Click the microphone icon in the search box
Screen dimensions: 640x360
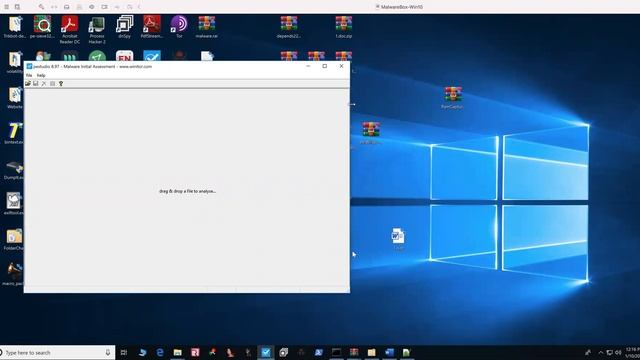pyautogui.click(x=108, y=352)
